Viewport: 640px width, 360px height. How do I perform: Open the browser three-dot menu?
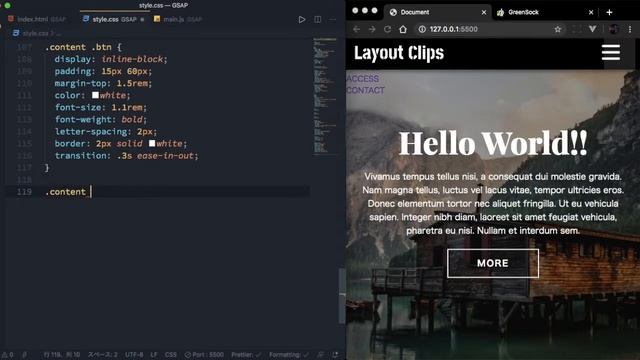(x=630, y=29)
